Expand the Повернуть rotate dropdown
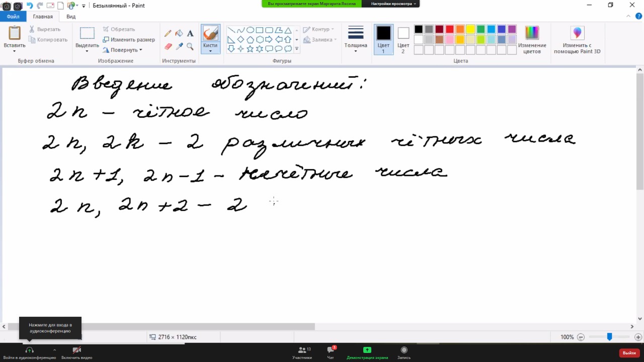This screenshot has width=644, height=362. point(122,50)
